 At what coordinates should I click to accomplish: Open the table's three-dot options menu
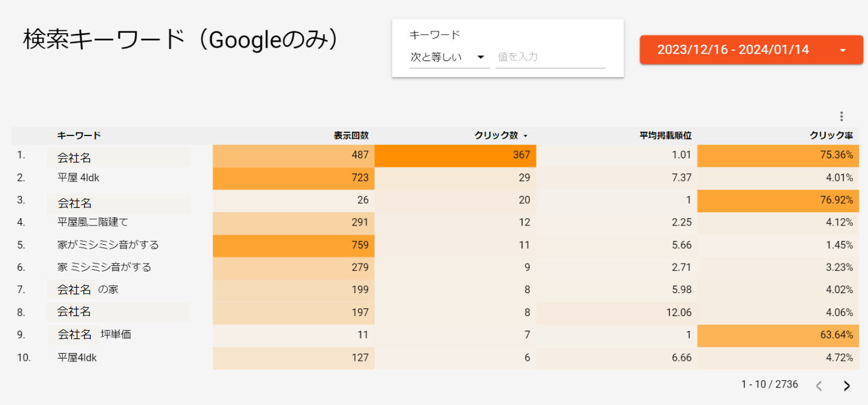(x=841, y=116)
